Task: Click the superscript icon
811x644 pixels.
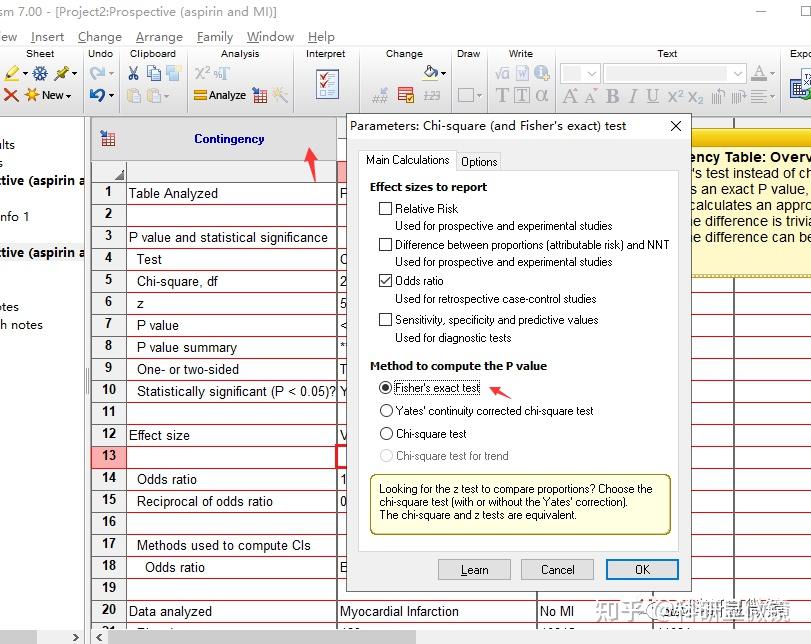Action: coord(675,96)
